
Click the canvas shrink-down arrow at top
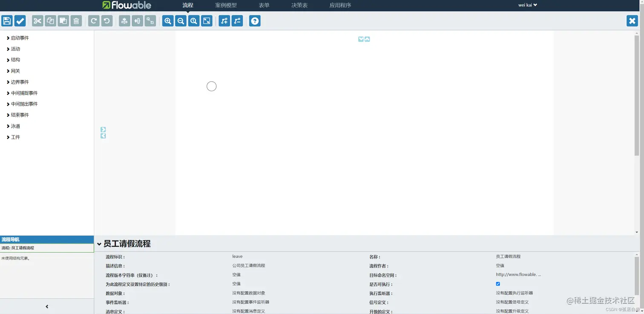click(361, 39)
